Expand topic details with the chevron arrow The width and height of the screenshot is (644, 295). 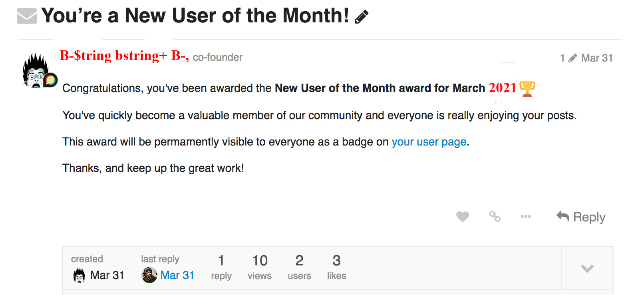pyautogui.click(x=587, y=268)
